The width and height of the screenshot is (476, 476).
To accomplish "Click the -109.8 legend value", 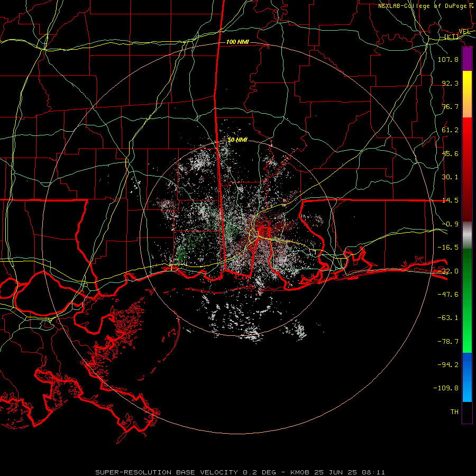I will click(446, 388).
